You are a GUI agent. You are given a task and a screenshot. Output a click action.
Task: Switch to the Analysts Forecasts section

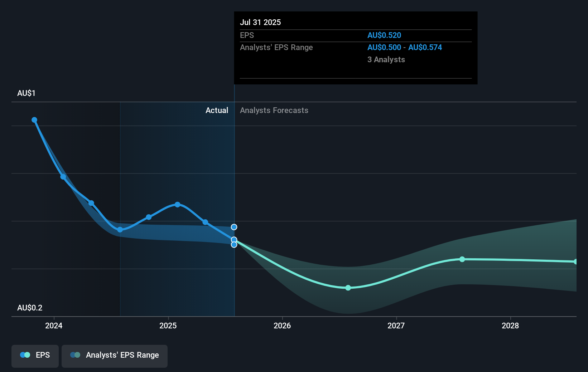274,110
